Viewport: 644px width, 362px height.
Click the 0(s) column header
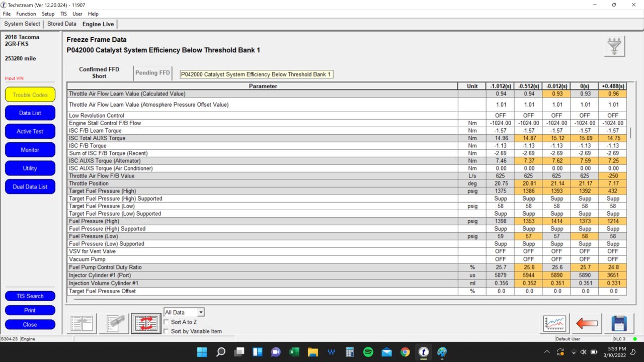(585, 86)
